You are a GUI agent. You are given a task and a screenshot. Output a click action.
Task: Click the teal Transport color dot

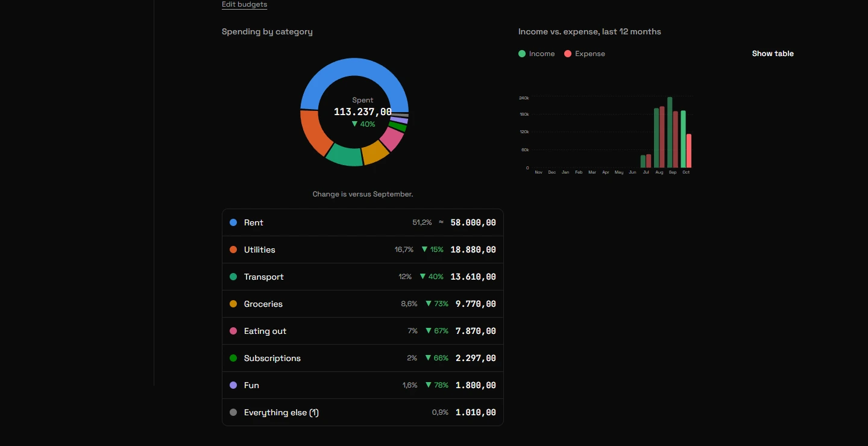(x=233, y=277)
